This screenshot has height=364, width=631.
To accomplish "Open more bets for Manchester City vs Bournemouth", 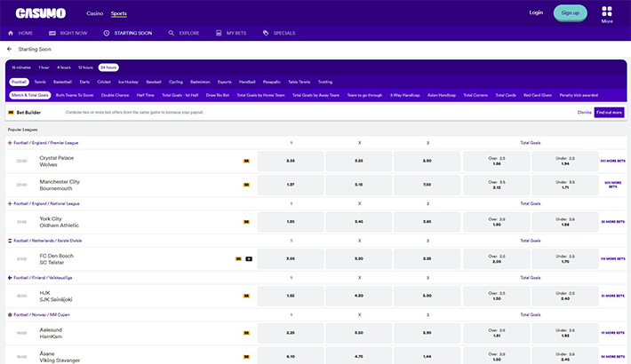I will click(x=612, y=185).
